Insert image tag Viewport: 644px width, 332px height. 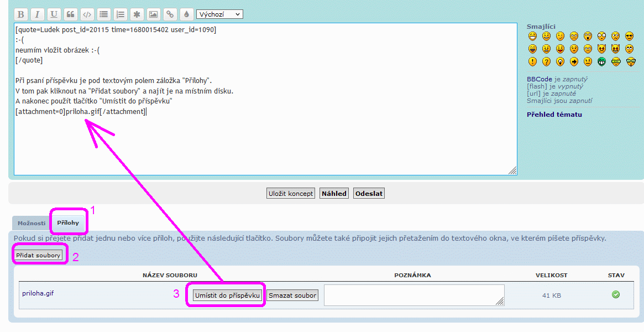[153, 14]
